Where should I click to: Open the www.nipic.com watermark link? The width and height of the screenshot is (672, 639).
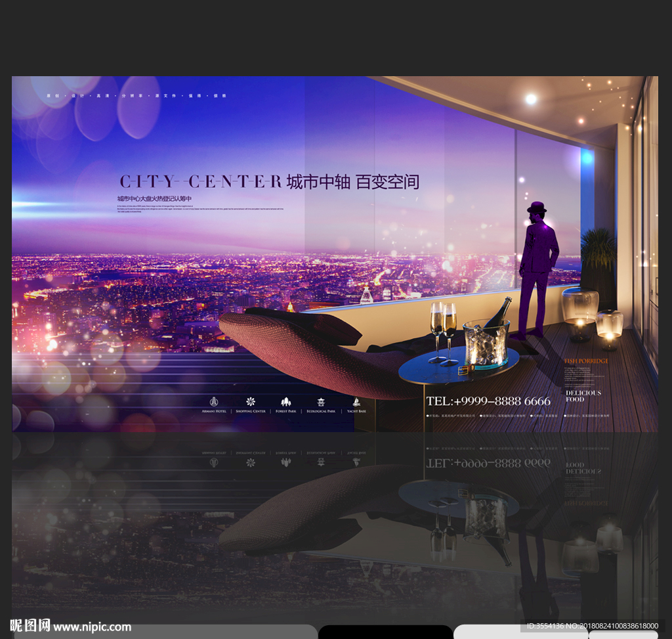coord(92,627)
